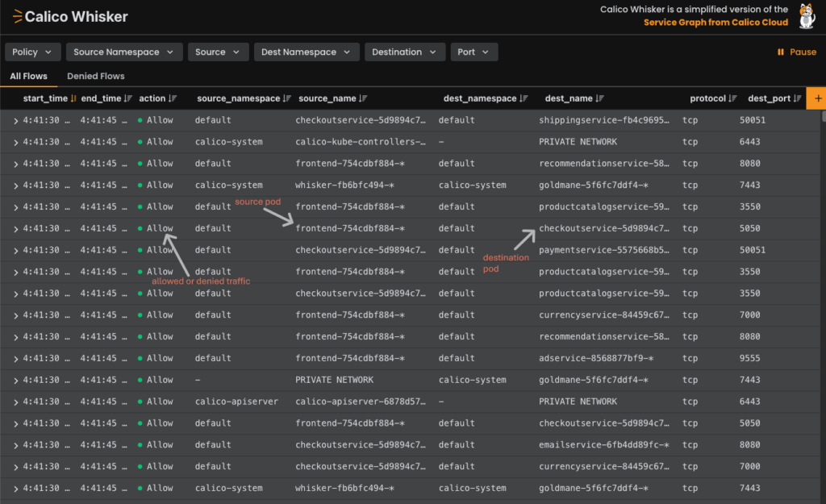Sort by protocol column icon
Screen dimensions: 826x504
point(732,98)
